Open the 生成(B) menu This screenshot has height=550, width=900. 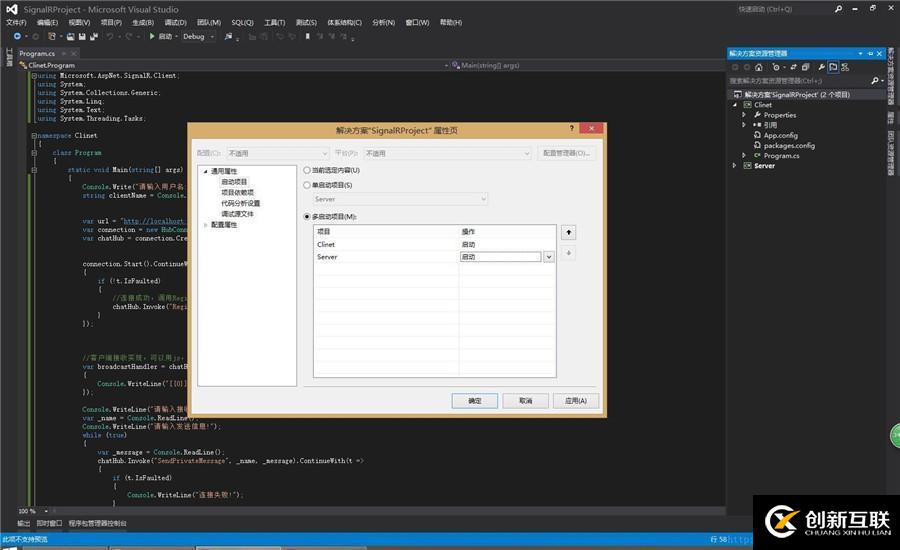point(143,22)
